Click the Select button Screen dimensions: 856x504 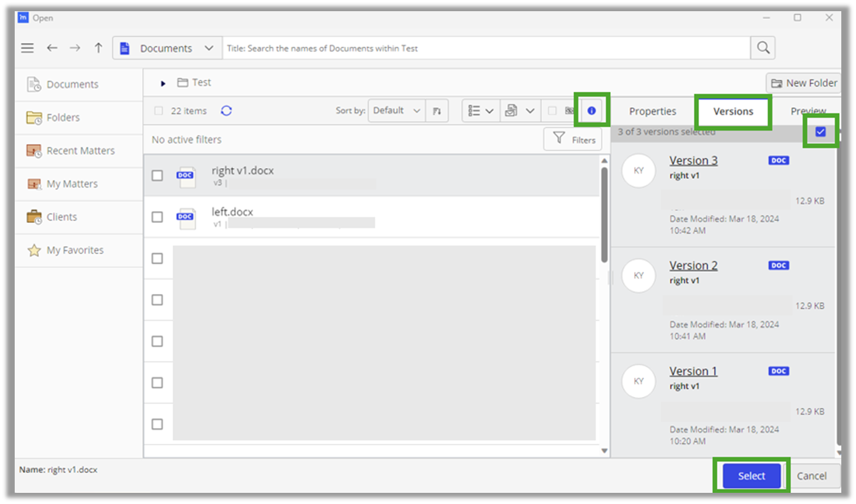pos(750,476)
